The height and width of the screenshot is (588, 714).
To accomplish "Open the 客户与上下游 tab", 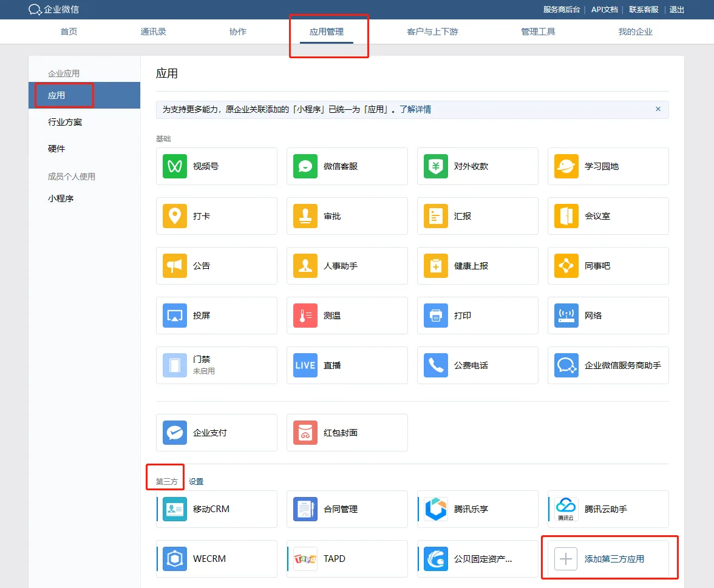I will coord(432,32).
